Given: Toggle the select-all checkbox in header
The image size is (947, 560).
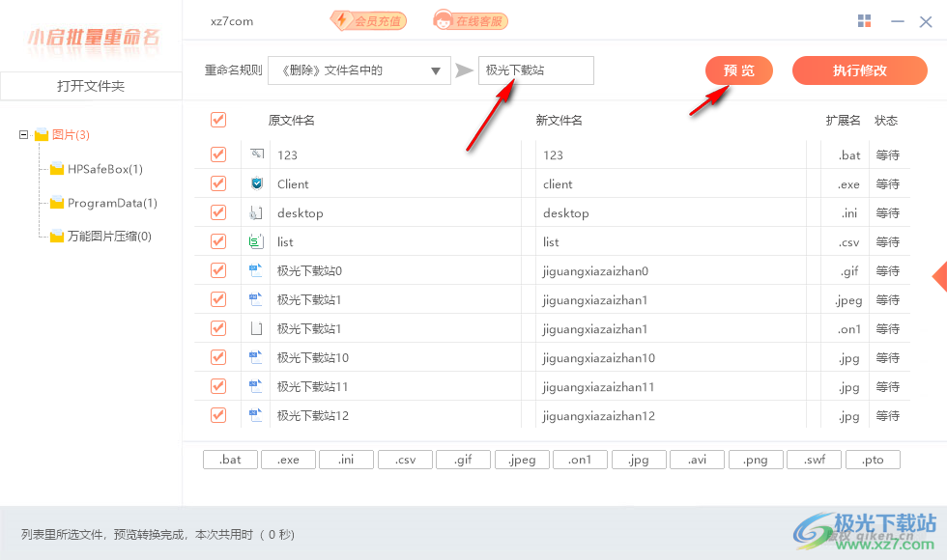Looking at the screenshot, I should [218, 120].
